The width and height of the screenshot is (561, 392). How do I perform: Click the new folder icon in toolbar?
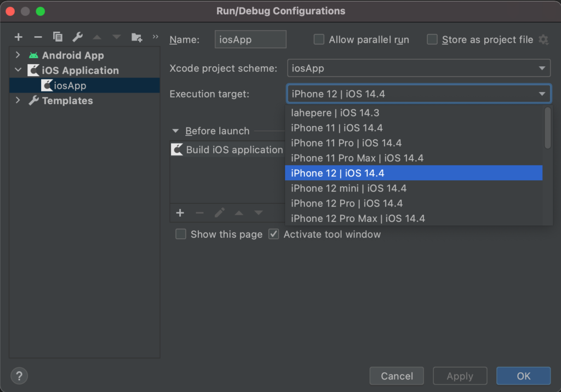(136, 37)
